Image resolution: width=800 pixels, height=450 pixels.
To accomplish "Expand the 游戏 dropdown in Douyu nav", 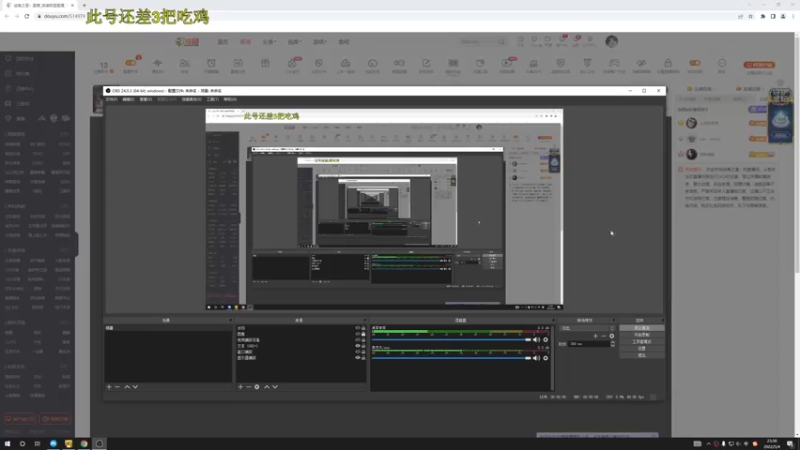I will 320,42.
